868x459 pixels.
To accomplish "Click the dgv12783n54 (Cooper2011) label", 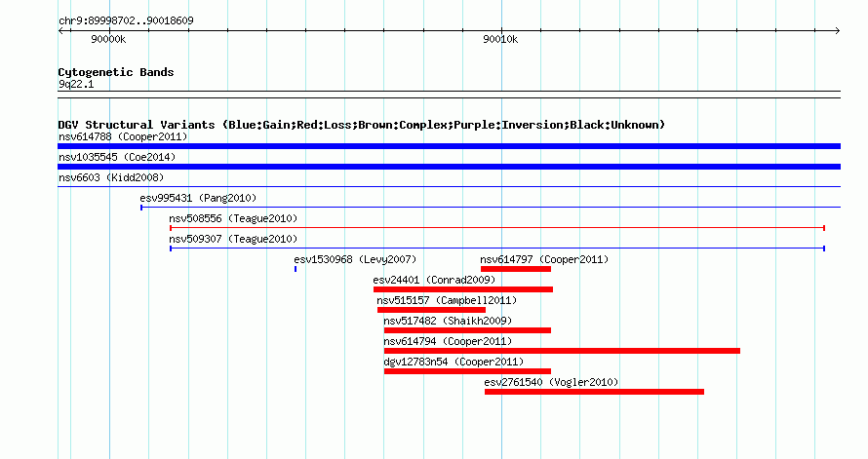I will [x=454, y=362].
